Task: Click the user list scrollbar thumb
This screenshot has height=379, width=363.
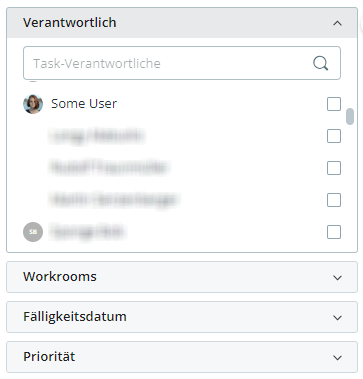Action: tap(350, 116)
